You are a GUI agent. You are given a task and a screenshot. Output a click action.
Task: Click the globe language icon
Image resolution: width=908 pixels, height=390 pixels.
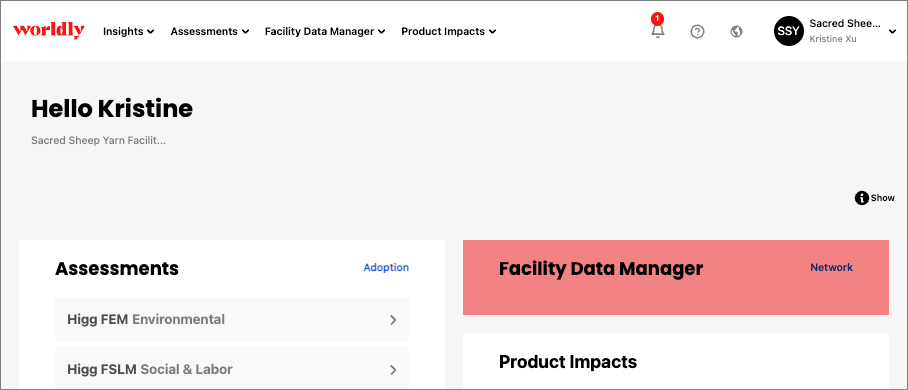pos(737,32)
